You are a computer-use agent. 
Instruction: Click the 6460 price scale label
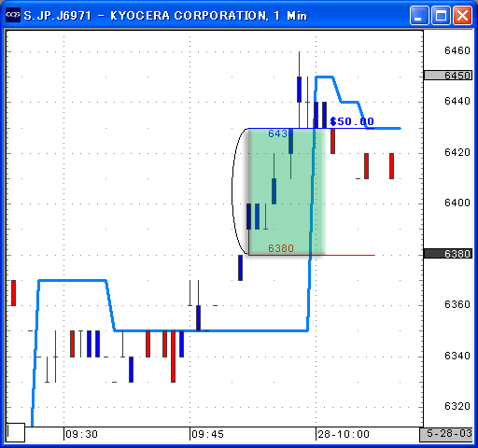coord(457,50)
